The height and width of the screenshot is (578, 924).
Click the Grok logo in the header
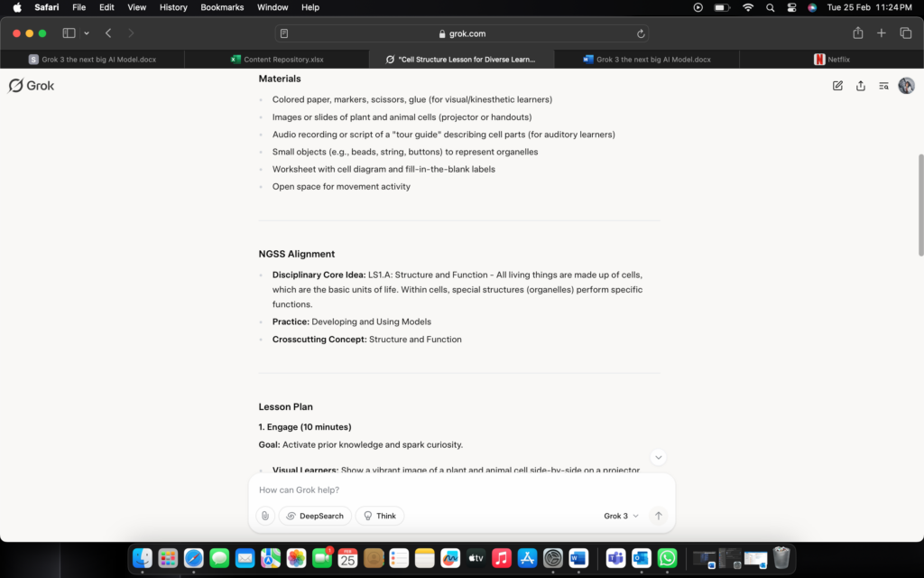point(32,86)
